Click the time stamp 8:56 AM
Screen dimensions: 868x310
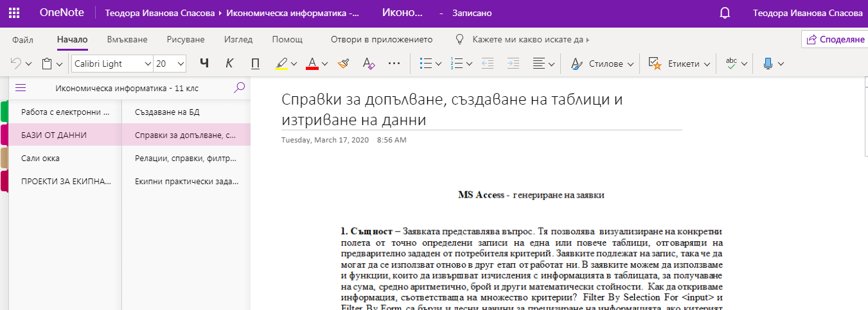pos(391,140)
